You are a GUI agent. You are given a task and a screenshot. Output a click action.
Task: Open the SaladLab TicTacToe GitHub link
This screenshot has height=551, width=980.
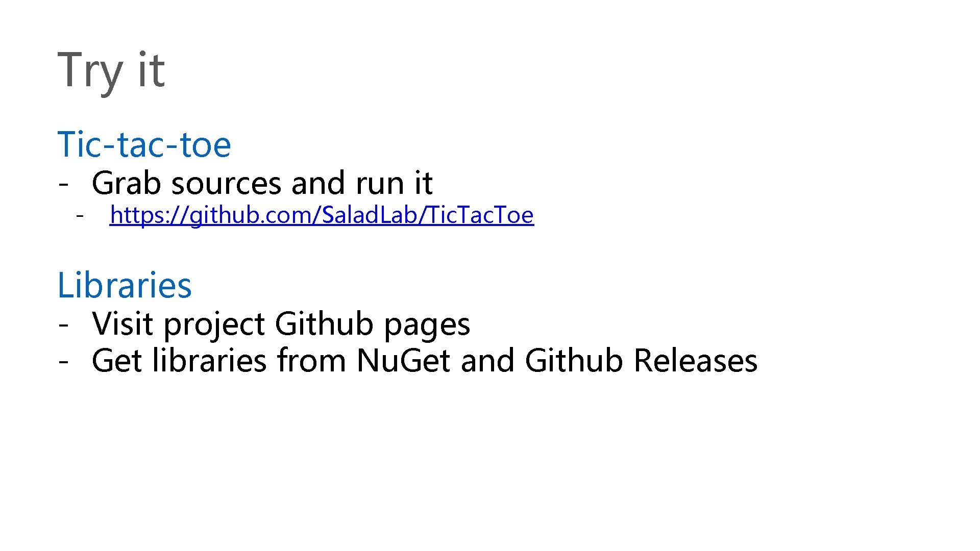[x=322, y=215]
